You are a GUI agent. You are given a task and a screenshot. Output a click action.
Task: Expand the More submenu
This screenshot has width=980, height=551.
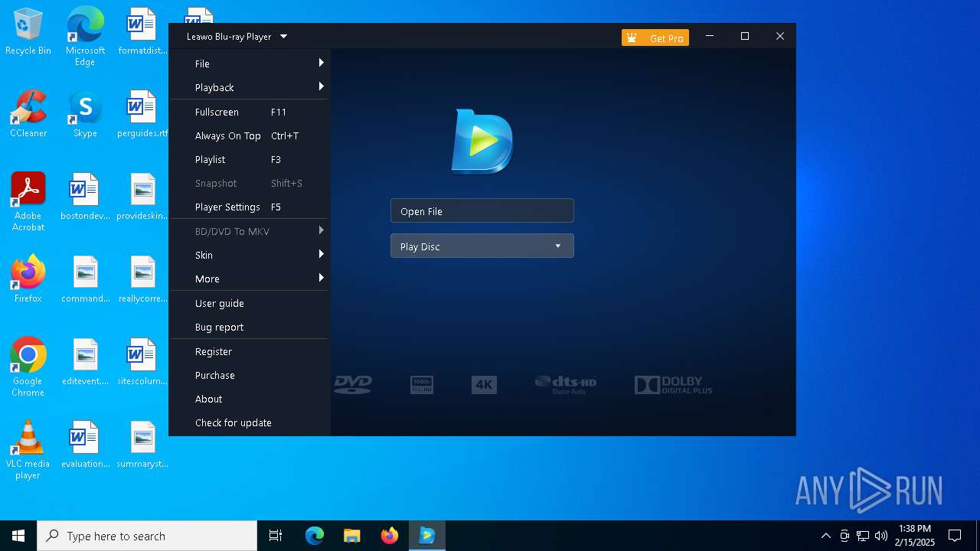250,279
